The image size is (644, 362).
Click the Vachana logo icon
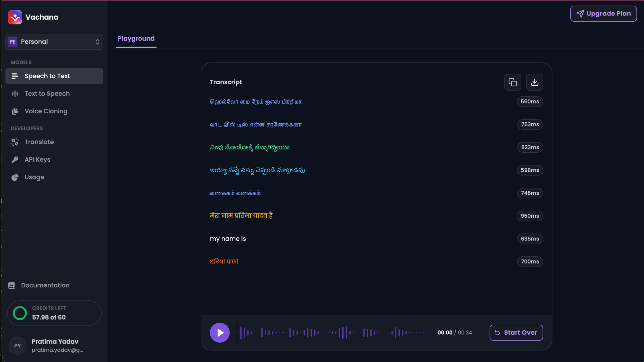(15, 17)
